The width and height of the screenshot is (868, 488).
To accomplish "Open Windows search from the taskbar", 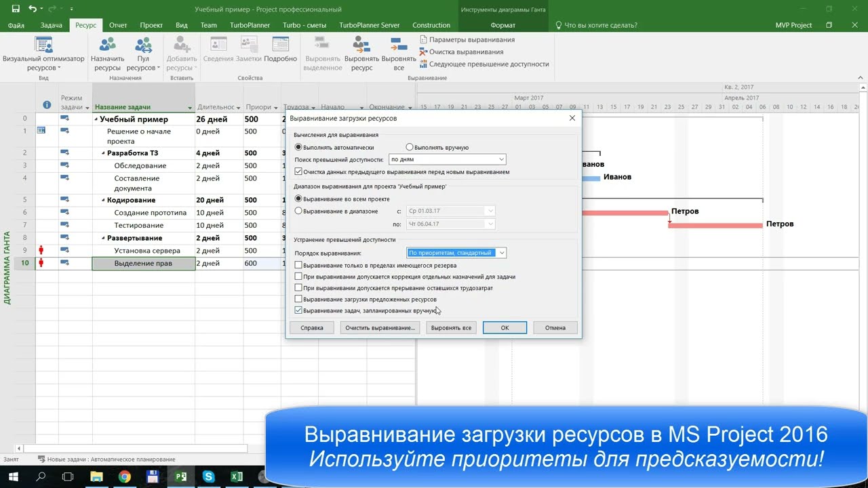I will (41, 477).
